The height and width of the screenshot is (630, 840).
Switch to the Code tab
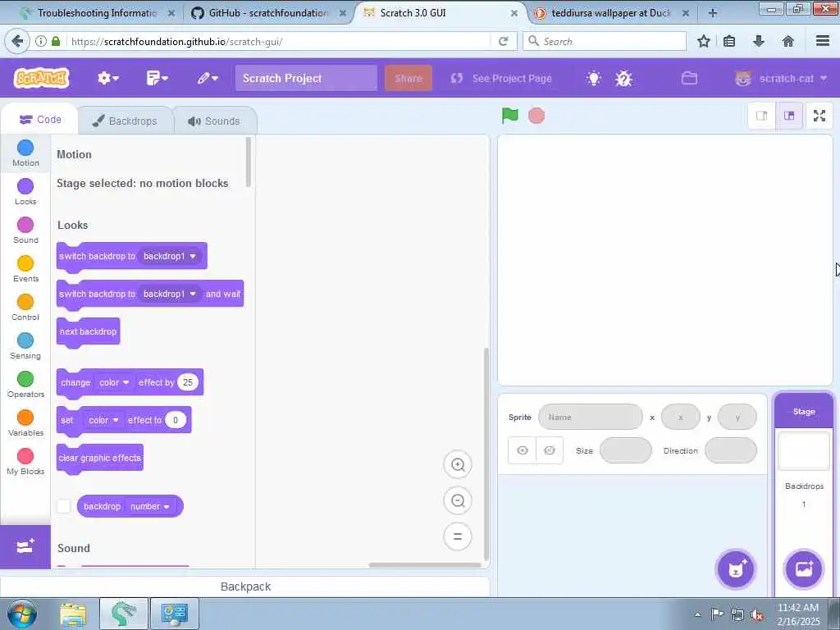click(x=40, y=120)
